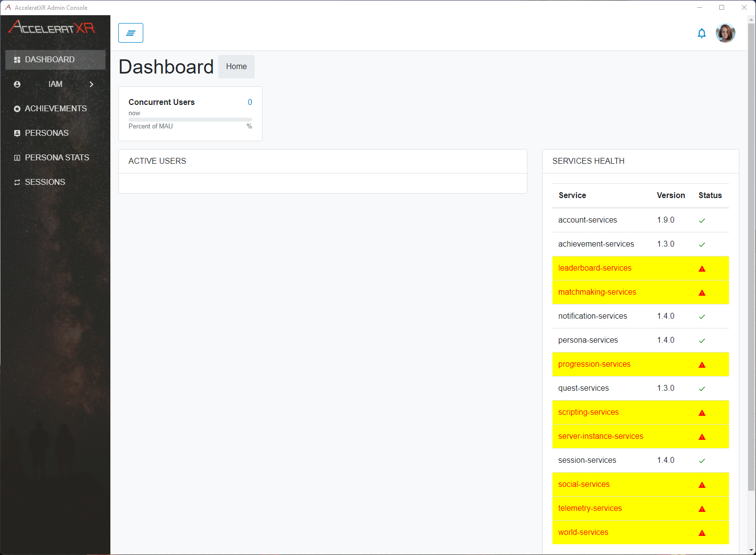
Task: Click session-services check mark
Action: 702,461
